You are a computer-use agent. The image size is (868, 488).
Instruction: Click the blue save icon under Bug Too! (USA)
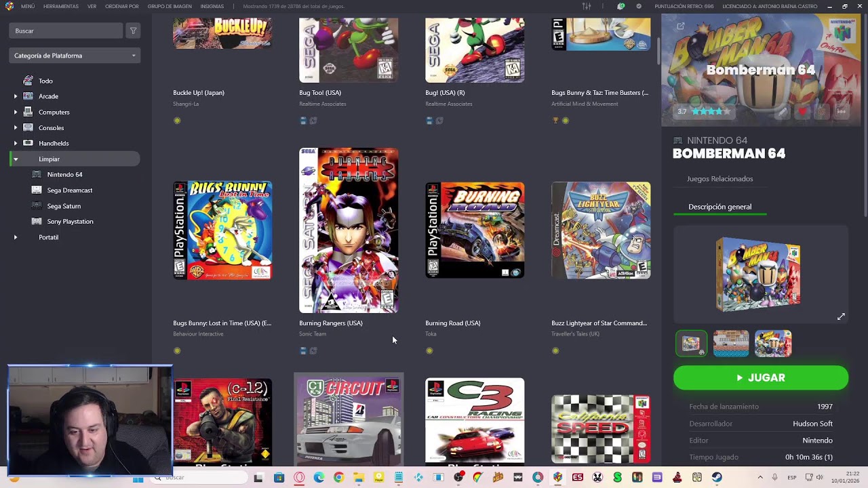[x=303, y=121]
